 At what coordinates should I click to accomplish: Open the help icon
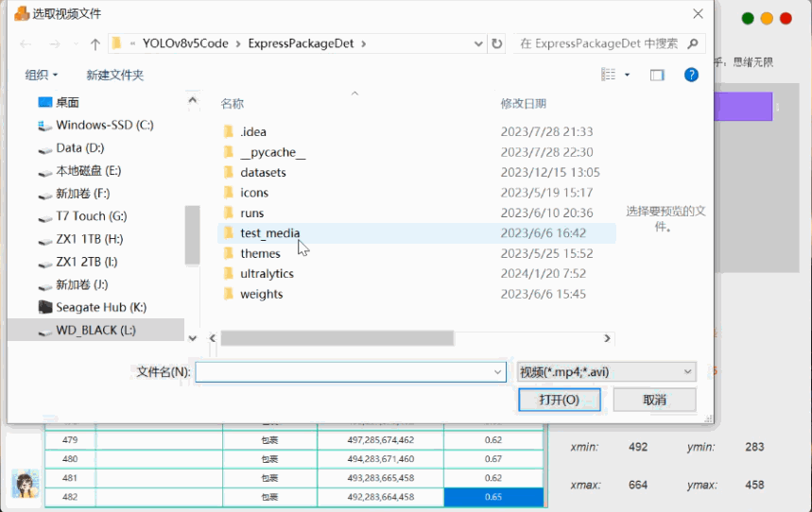click(691, 75)
